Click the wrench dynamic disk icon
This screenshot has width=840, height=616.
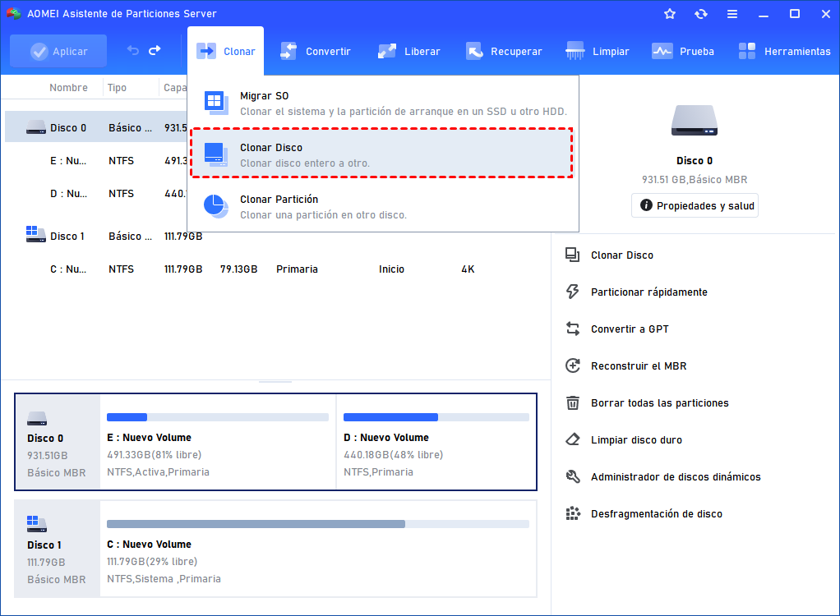pyautogui.click(x=573, y=476)
